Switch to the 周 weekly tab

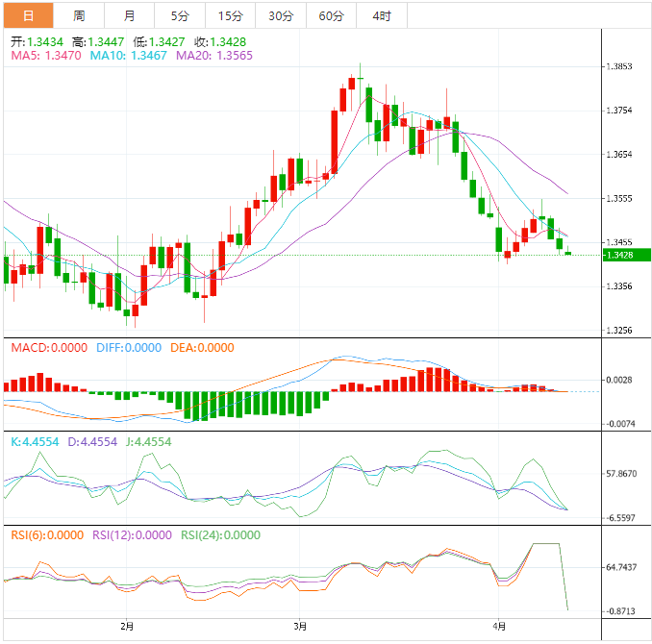[x=79, y=15]
